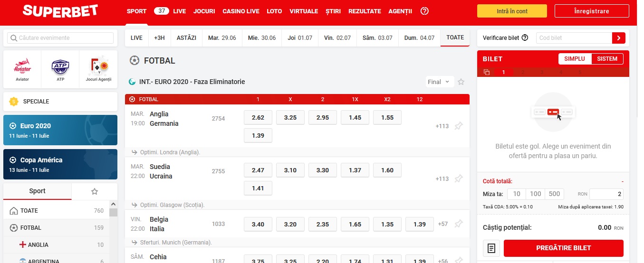Favorite the EURO 2020 league with the star
Image resolution: width=644 pixels, height=263 pixels.
pyautogui.click(x=461, y=82)
